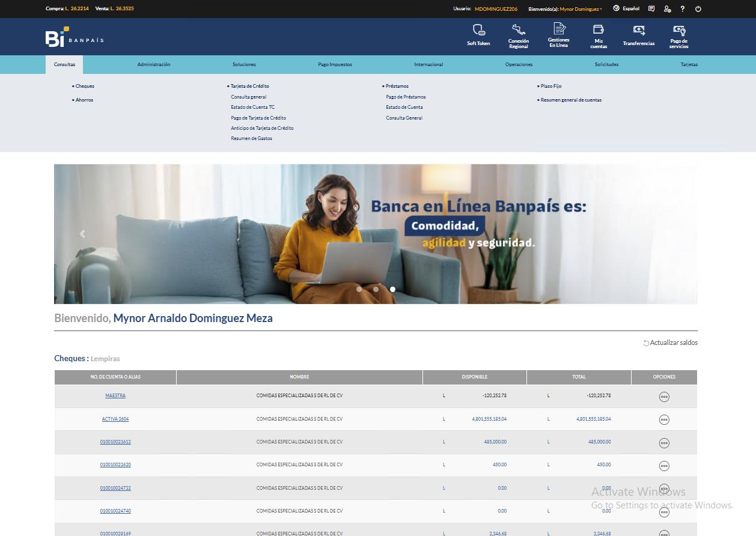The height and width of the screenshot is (536, 756).
Task: Open Resumen de Gastos
Action: click(252, 138)
